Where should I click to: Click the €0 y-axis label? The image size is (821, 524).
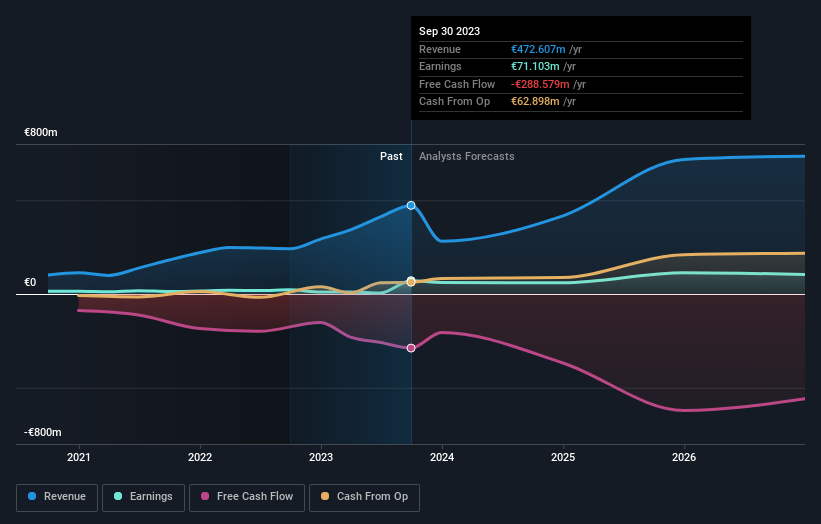[30, 283]
